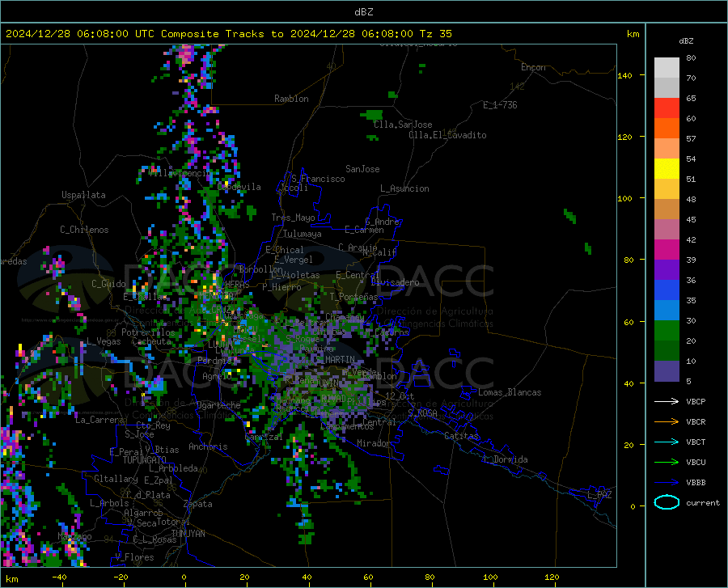Screen dimensions: 728x588
Task: Click the 'VBBB' legend label
Action: point(696,483)
